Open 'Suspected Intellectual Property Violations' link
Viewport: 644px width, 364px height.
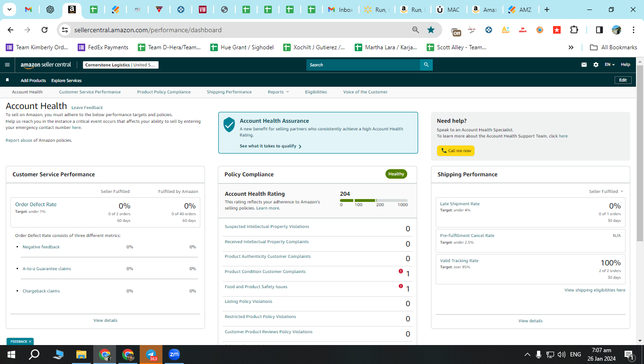click(267, 227)
